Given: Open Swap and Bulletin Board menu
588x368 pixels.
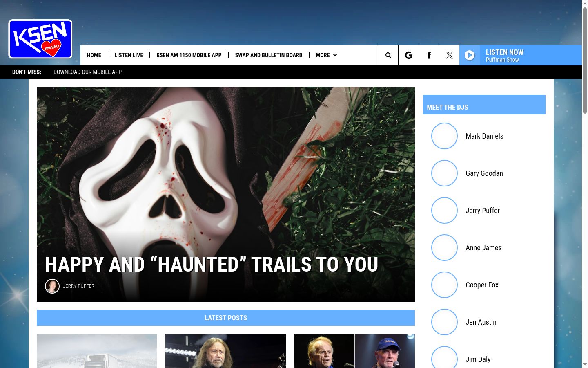Looking at the screenshot, I should coord(269,55).
